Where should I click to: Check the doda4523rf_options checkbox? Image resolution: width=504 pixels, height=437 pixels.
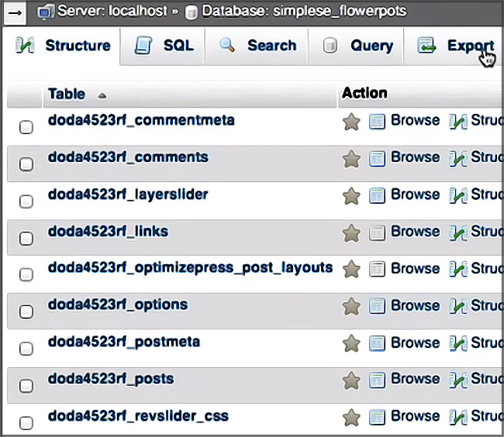(x=26, y=311)
